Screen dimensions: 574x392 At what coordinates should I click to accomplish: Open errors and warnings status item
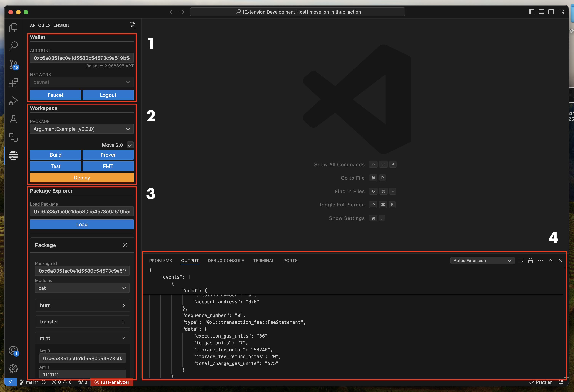point(62,382)
